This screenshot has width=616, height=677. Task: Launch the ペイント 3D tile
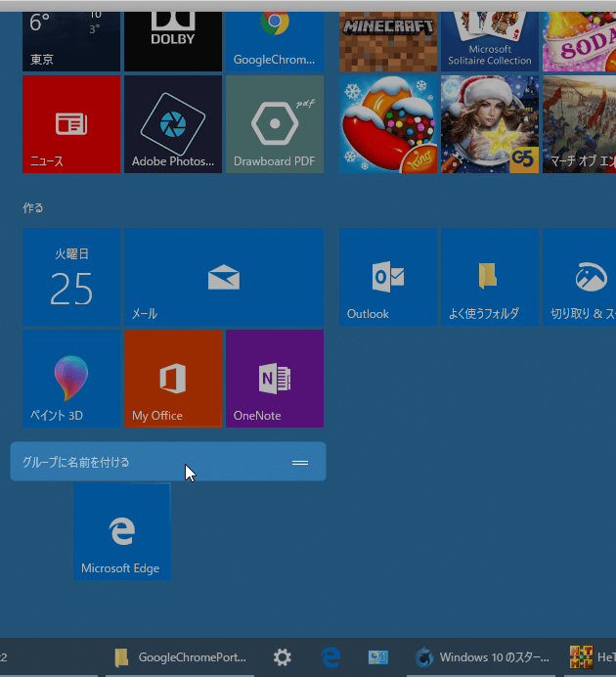click(x=71, y=379)
